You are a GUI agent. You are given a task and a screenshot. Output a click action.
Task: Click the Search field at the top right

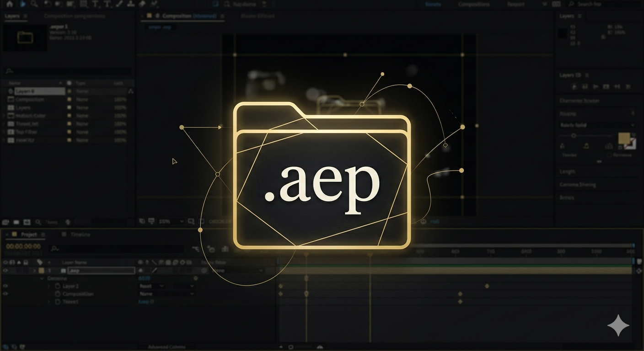pyautogui.click(x=604, y=4)
